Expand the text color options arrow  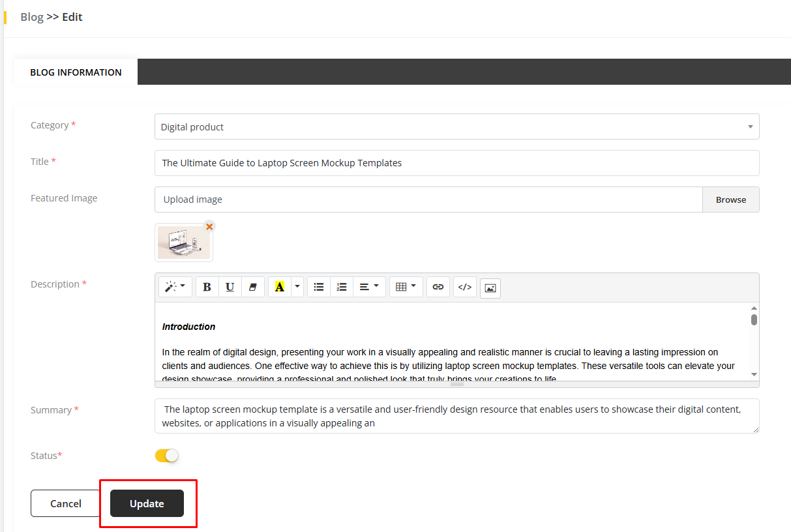[297, 287]
